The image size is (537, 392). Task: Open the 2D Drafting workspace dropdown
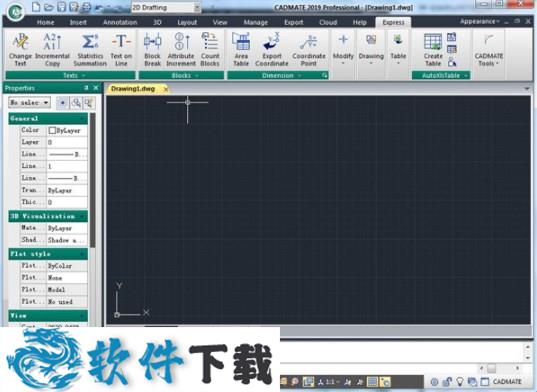point(166,7)
